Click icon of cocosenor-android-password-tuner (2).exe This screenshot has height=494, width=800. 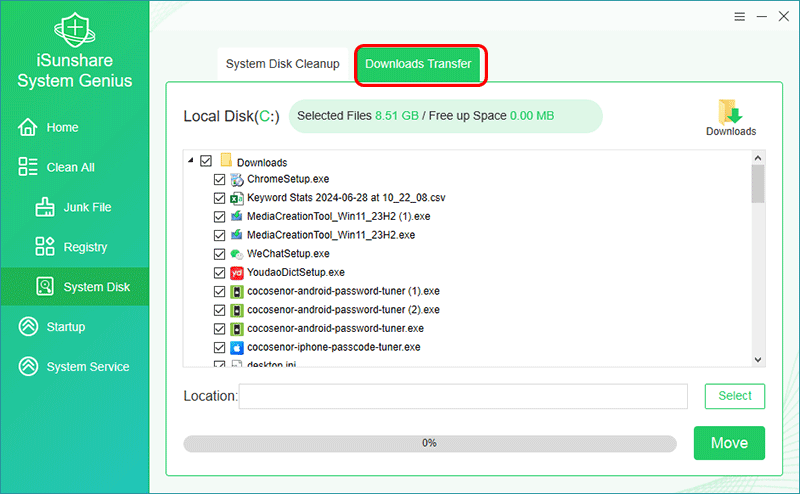point(237,310)
